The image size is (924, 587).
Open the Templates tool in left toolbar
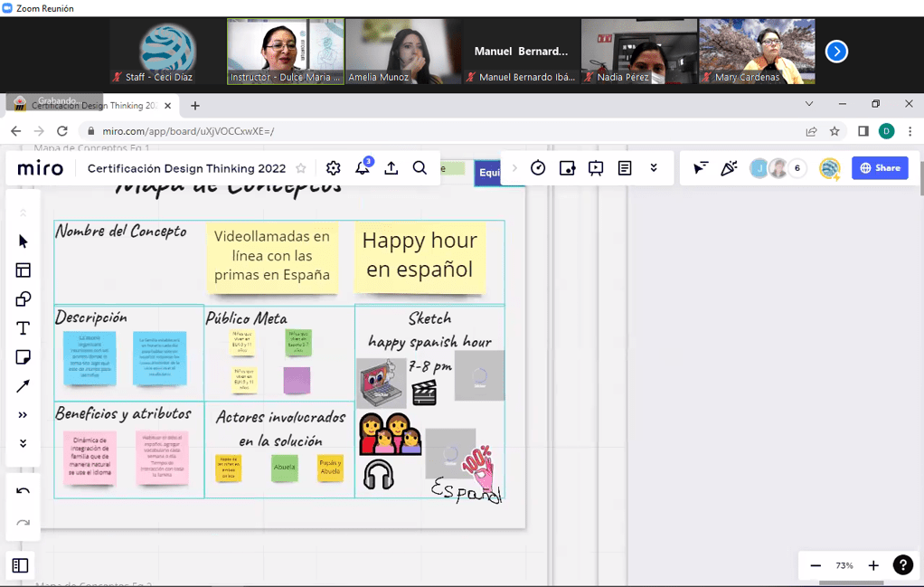point(24,270)
